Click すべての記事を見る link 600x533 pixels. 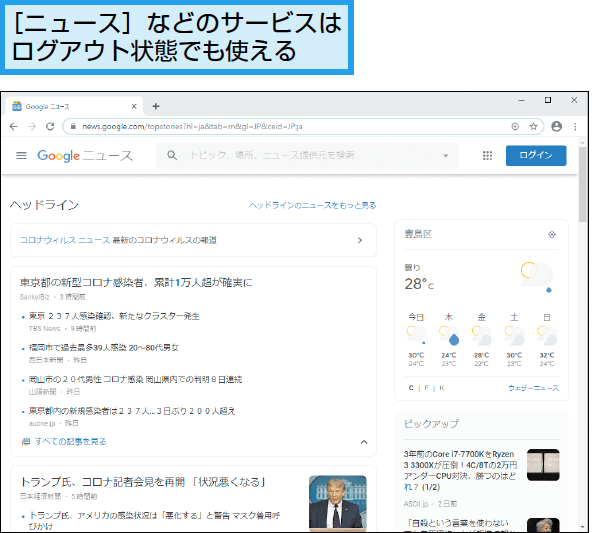[x=70, y=442]
